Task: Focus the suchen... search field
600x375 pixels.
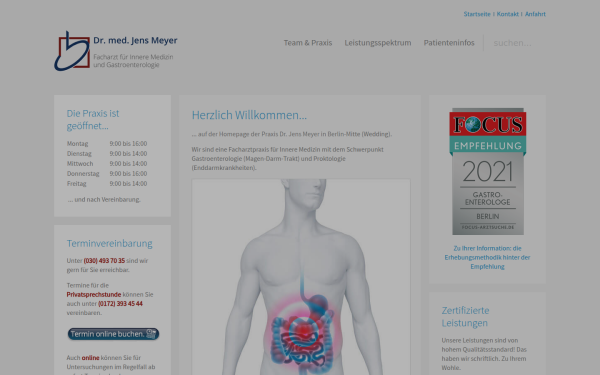Action: pyautogui.click(x=515, y=43)
